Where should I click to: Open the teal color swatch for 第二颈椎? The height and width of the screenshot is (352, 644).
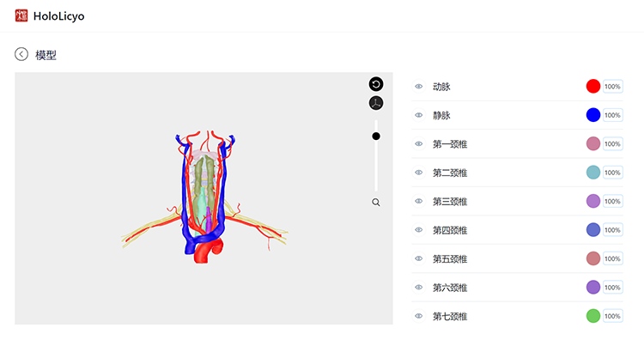tap(593, 173)
